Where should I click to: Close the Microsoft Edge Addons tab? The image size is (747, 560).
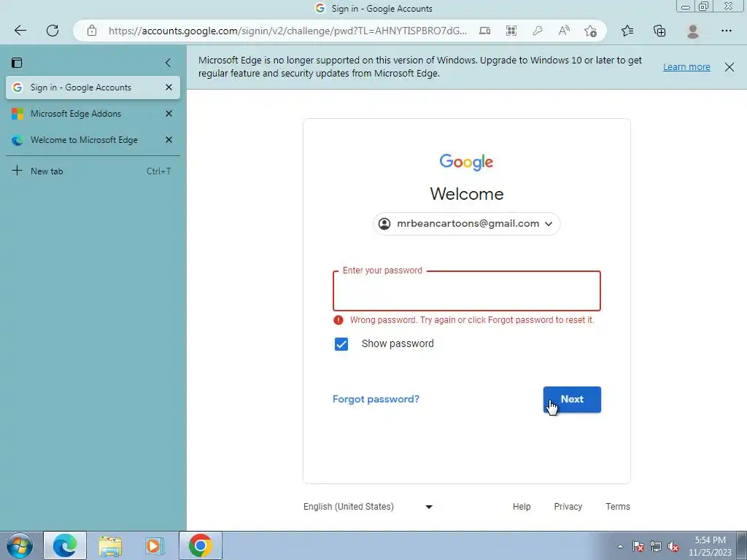(x=169, y=113)
